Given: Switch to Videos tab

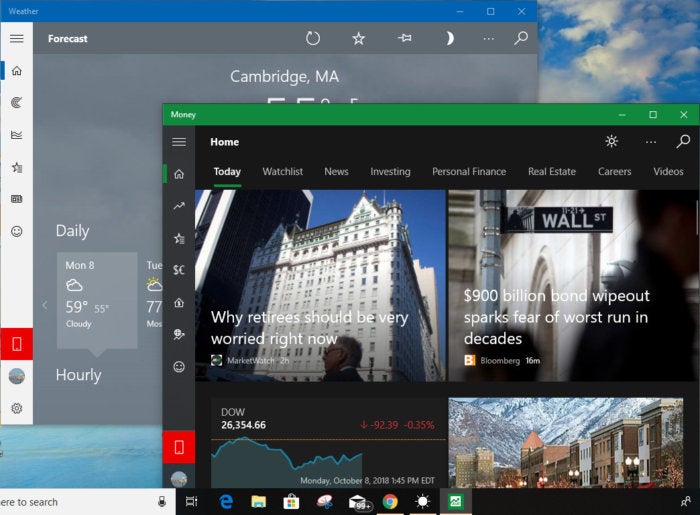Looking at the screenshot, I should (668, 172).
